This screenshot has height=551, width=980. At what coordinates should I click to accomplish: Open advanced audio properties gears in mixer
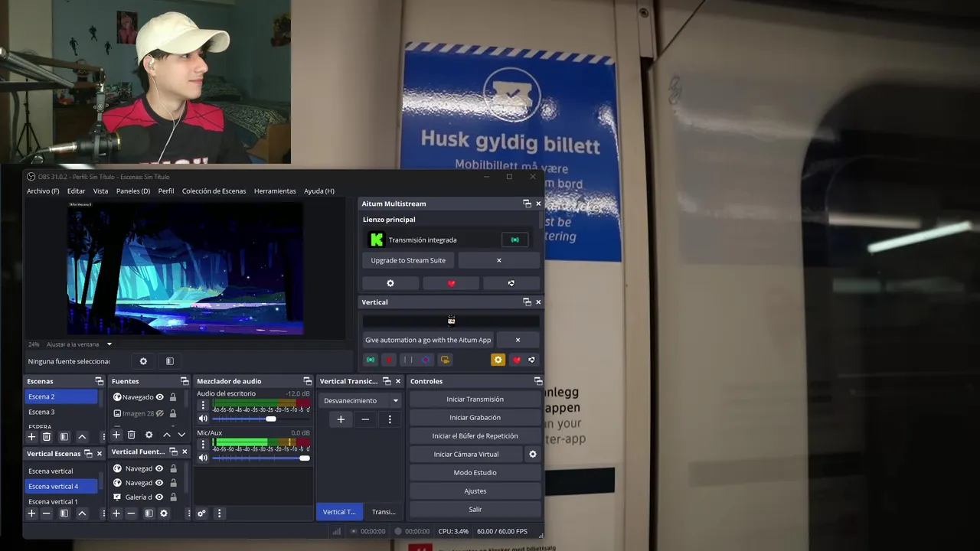[x=201, y=514]
